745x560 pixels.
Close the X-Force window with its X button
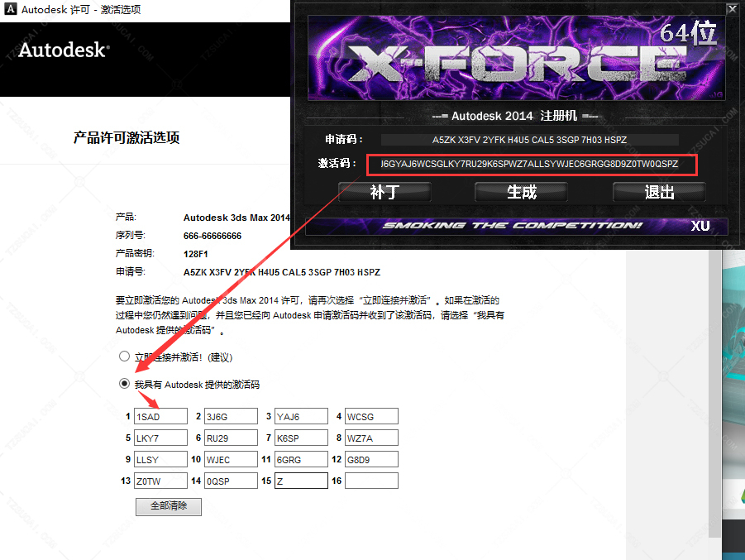click(732, 8)
